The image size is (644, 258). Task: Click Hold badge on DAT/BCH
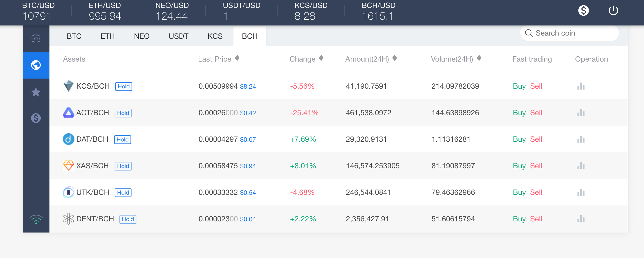click(x=123, y=140)
